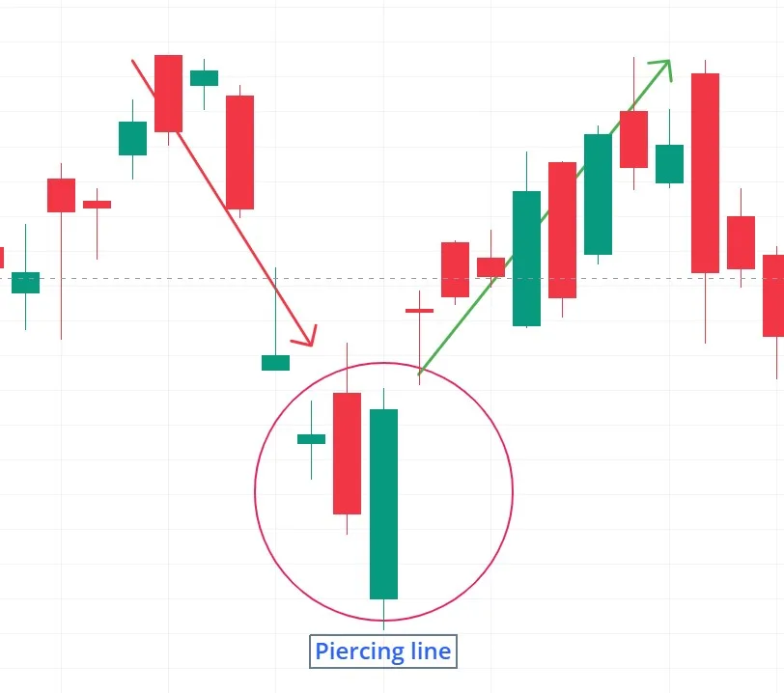Screen dimensions: 784x693
Task: Select the red candle where the downtrend arrow begins
Action: [169, 94]
